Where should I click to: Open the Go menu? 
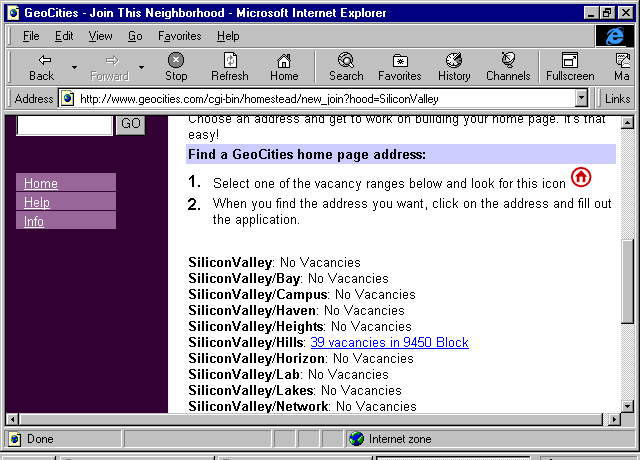click(135, 36)
